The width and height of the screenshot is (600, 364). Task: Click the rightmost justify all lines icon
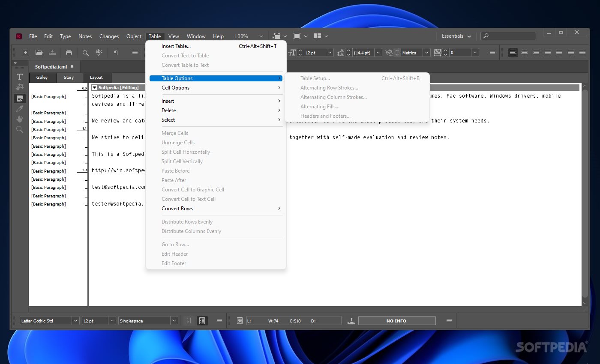pos(582,53)
